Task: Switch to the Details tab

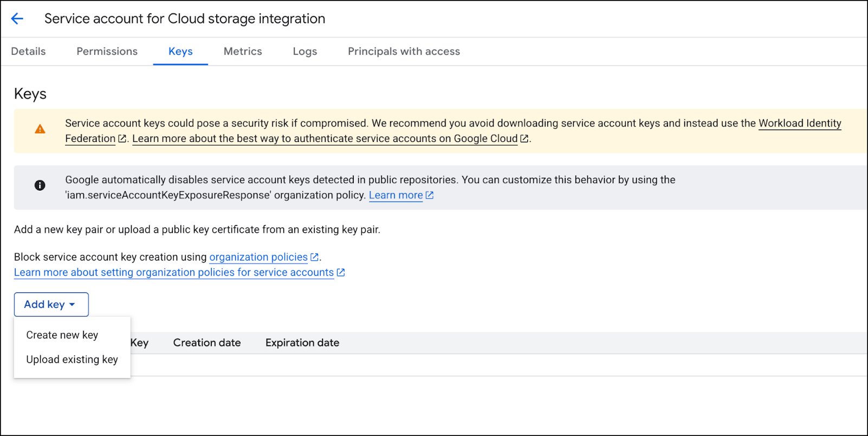Action: (28, 51)
